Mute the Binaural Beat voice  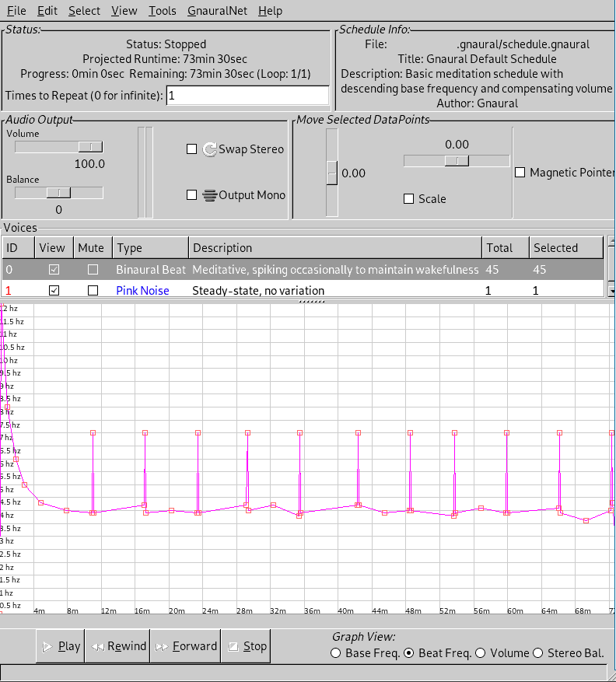coord(93,270)
